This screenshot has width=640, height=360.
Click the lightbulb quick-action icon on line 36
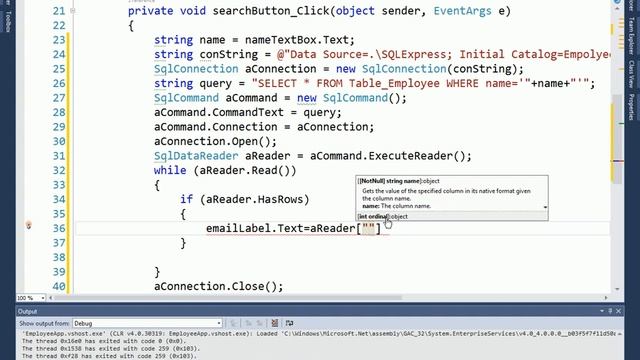coord(29,225)
